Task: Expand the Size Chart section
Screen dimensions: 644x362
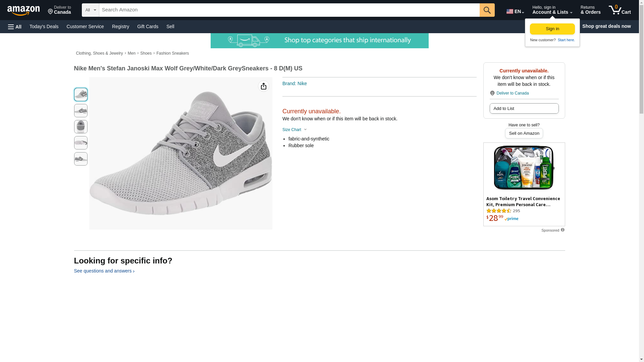Action: (x=294, y=130)
